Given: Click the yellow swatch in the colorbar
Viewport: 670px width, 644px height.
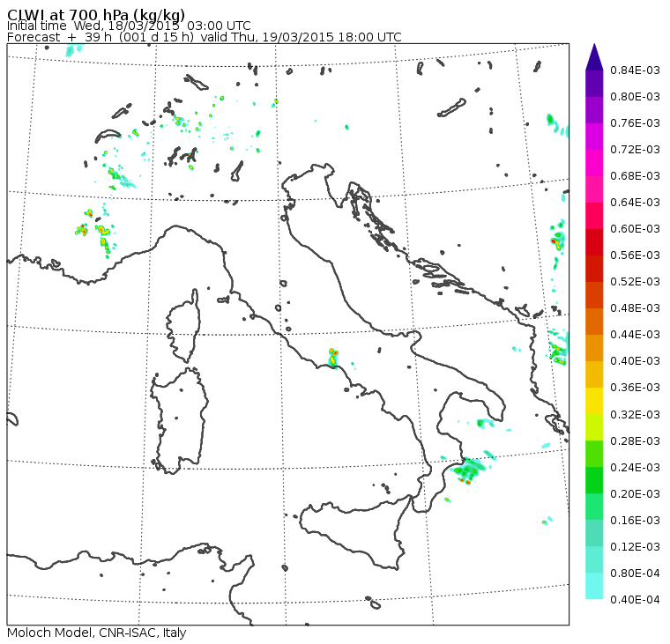Looking at the screenshot, I should click(594, 401).
